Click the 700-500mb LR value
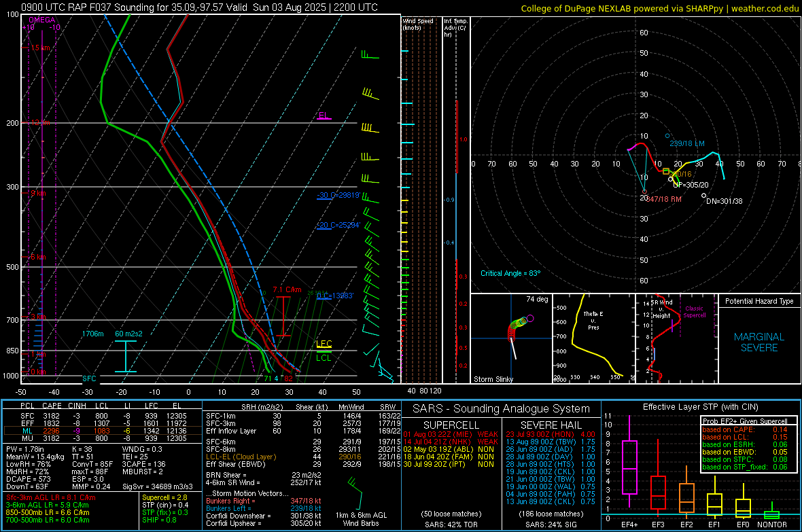Screen dimensions: 802x532 (x=48, y=520)
